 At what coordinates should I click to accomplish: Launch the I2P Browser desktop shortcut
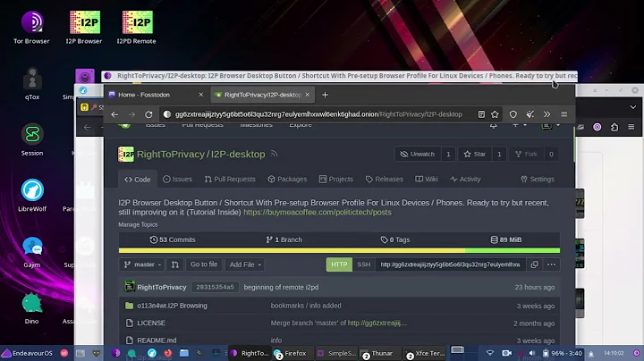[x=84, y=27]
